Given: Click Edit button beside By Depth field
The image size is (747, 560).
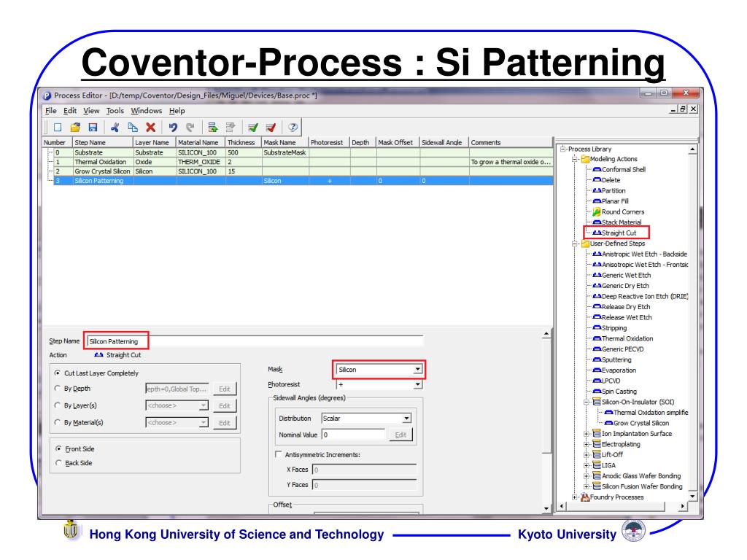Looking at the screenshot, I should (225, 389).
